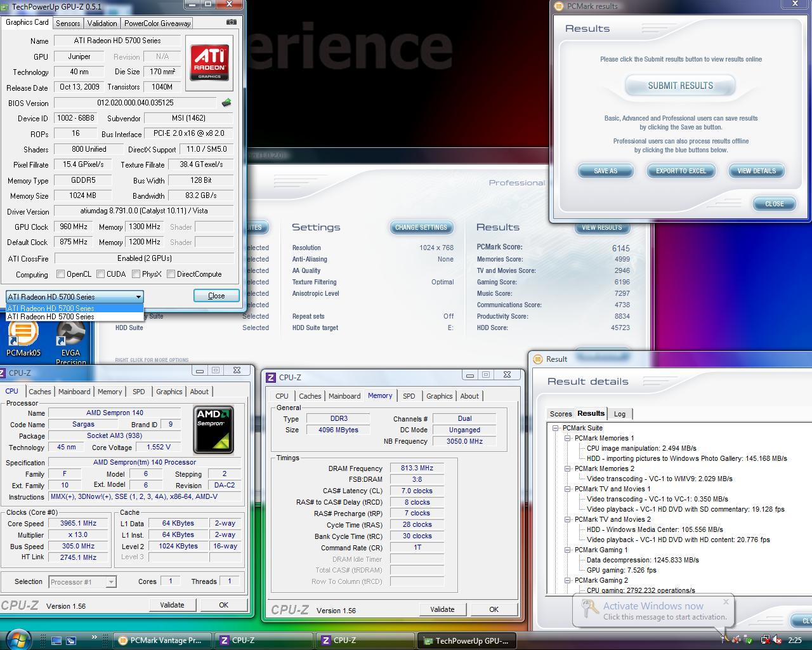Open Caches tab in the left CPU-Z window
812x650 pixels.
point(39,392)
